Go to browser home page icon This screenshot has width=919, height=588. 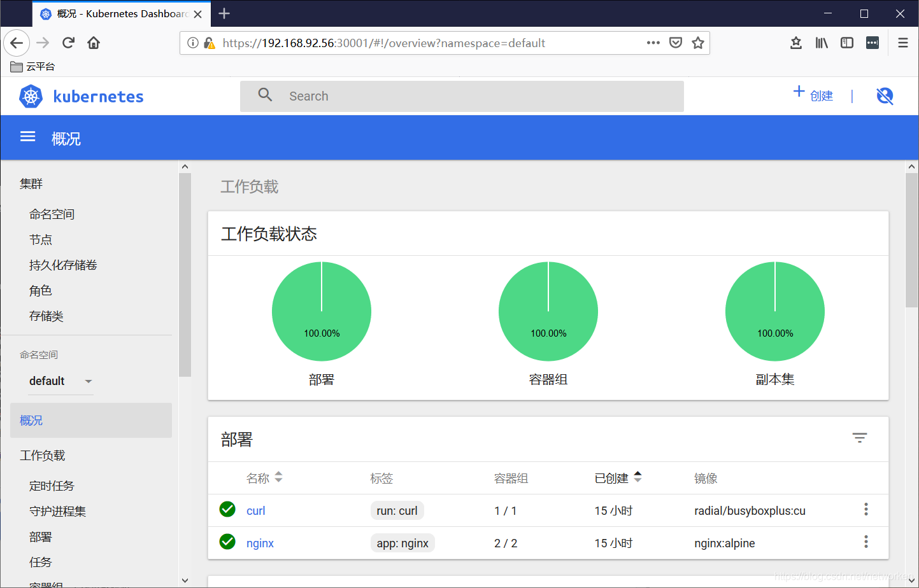click(94, 43)
